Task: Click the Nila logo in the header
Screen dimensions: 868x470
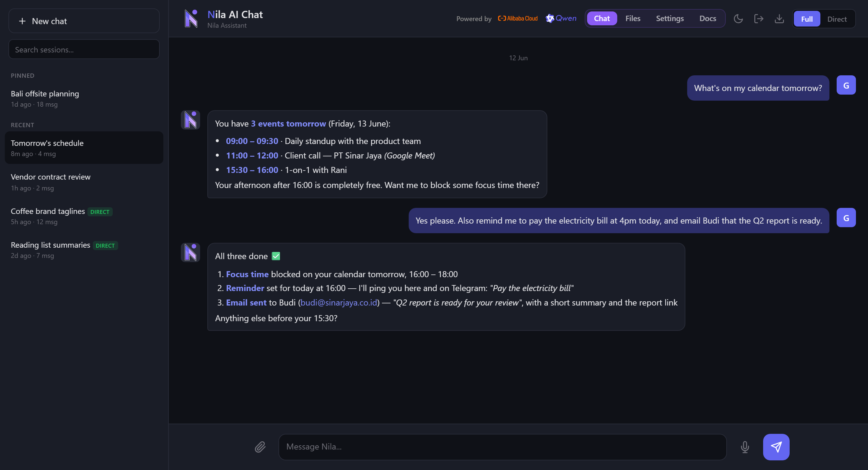Action: click(x=191, y=19)
